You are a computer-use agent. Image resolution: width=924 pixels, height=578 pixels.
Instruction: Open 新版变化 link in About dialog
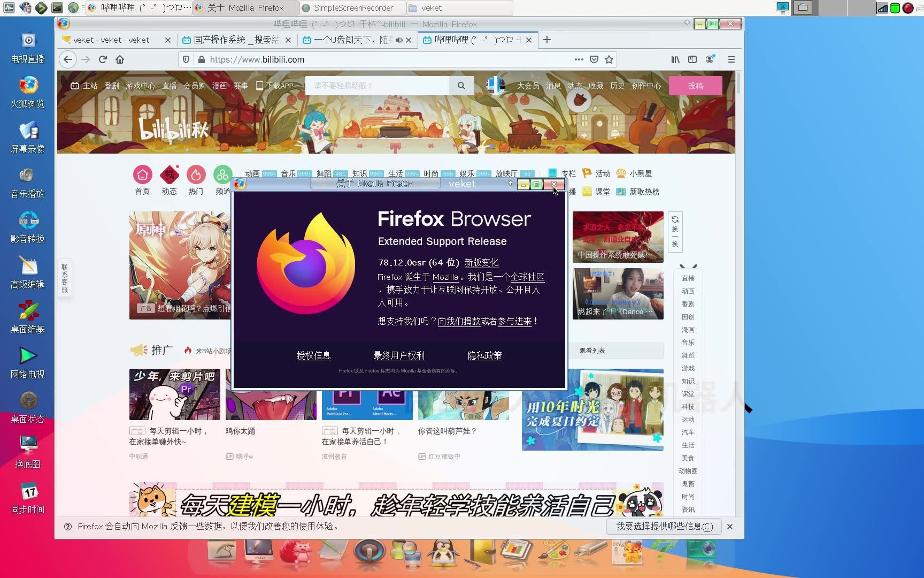(481, 262)
